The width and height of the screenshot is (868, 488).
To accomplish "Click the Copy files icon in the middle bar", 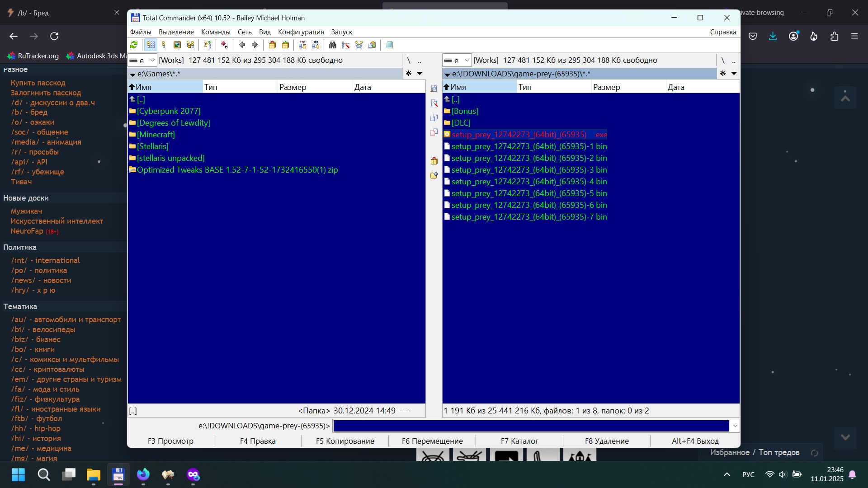I will 434,117.
